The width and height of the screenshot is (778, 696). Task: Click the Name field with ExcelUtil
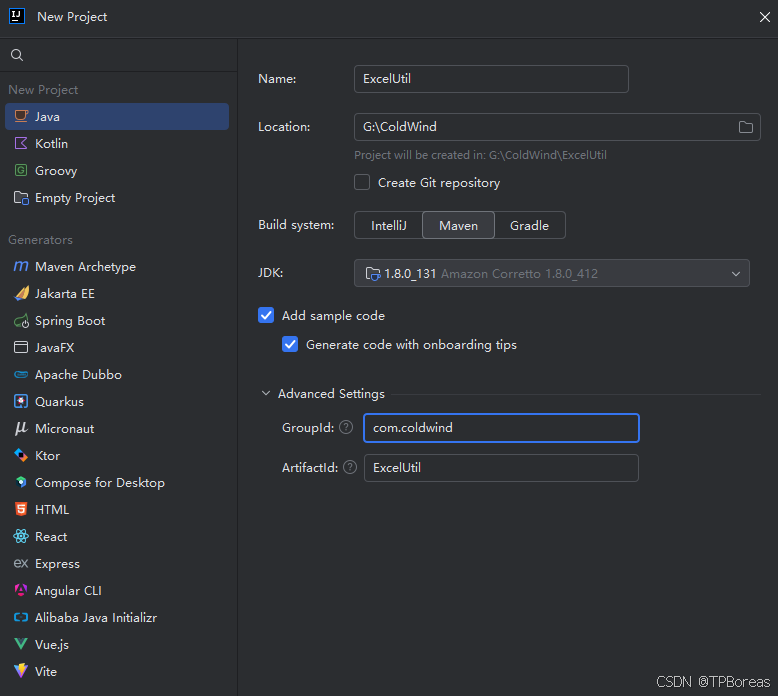[491, 79]
